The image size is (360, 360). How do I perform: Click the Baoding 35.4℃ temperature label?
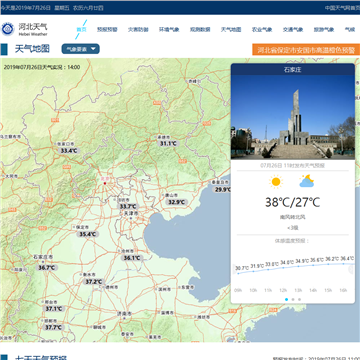88,234
